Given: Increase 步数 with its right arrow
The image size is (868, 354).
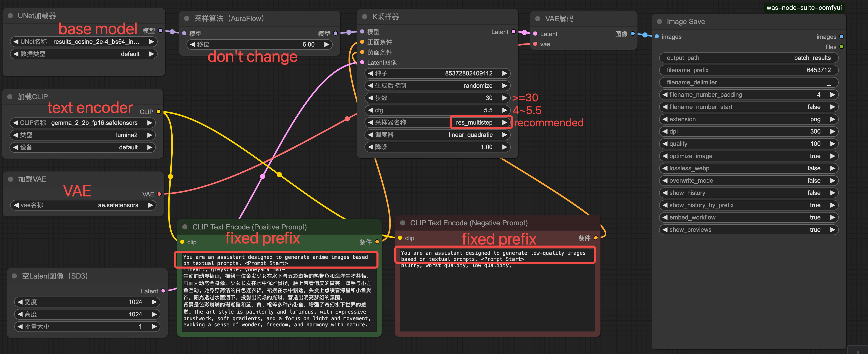Looking at the screenshot, I should pyautogui.click(x=504, y=98).
